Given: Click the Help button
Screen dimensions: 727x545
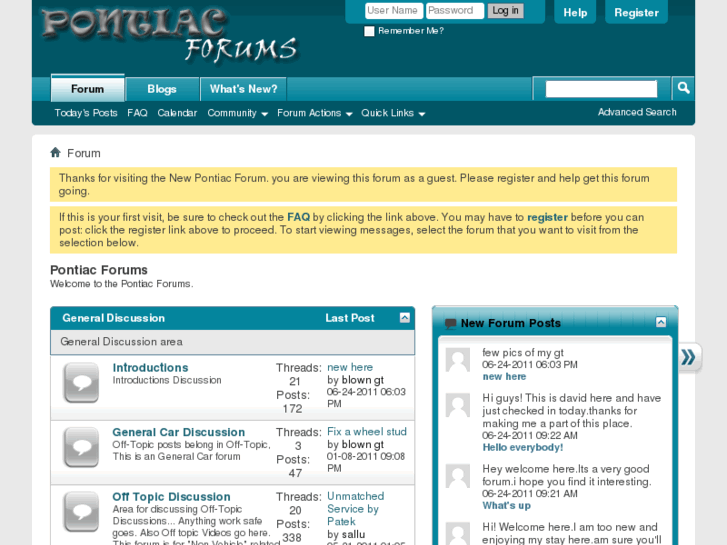Looking at the screenshot, I should point(575,13).
